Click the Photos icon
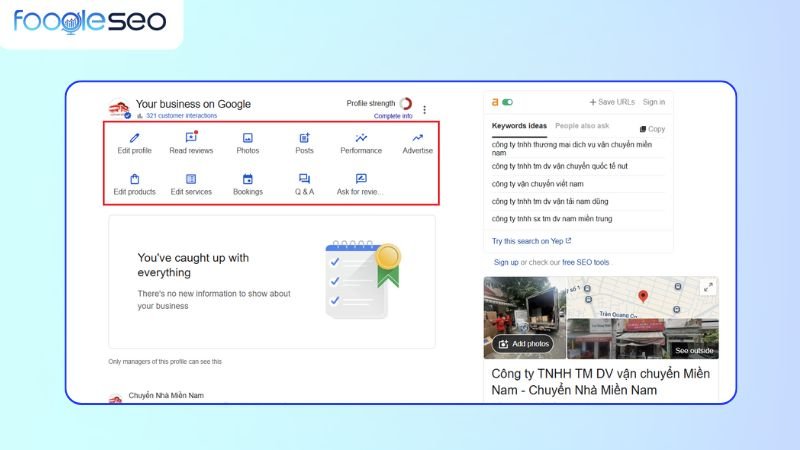The width and height of the screenshot is (800, 450). click(x=248, y=138)
